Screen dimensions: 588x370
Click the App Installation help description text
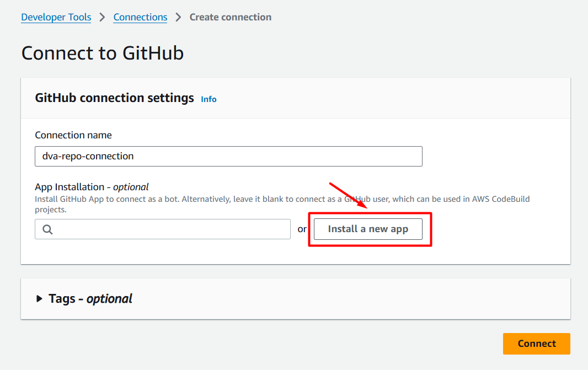[221, 199]
